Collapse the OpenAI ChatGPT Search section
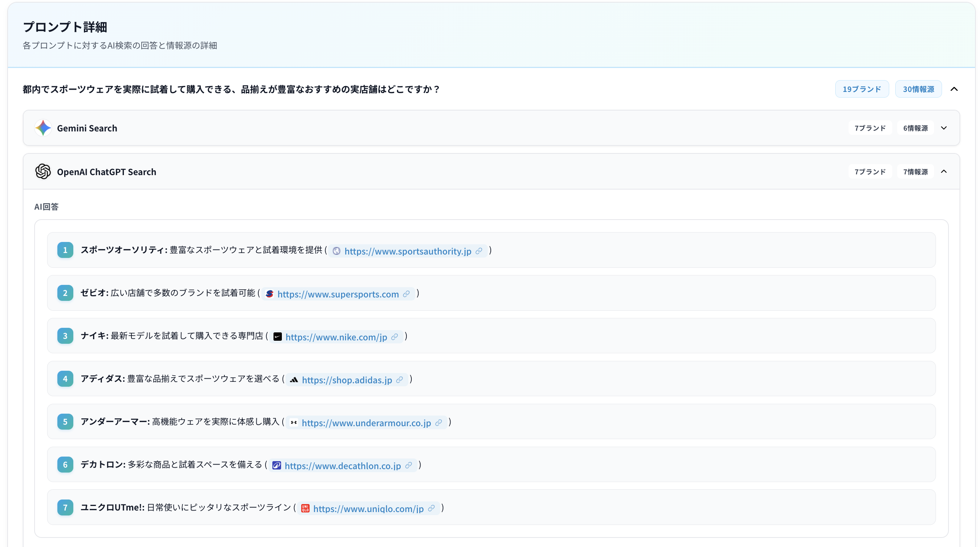 [x=944, y=172]
